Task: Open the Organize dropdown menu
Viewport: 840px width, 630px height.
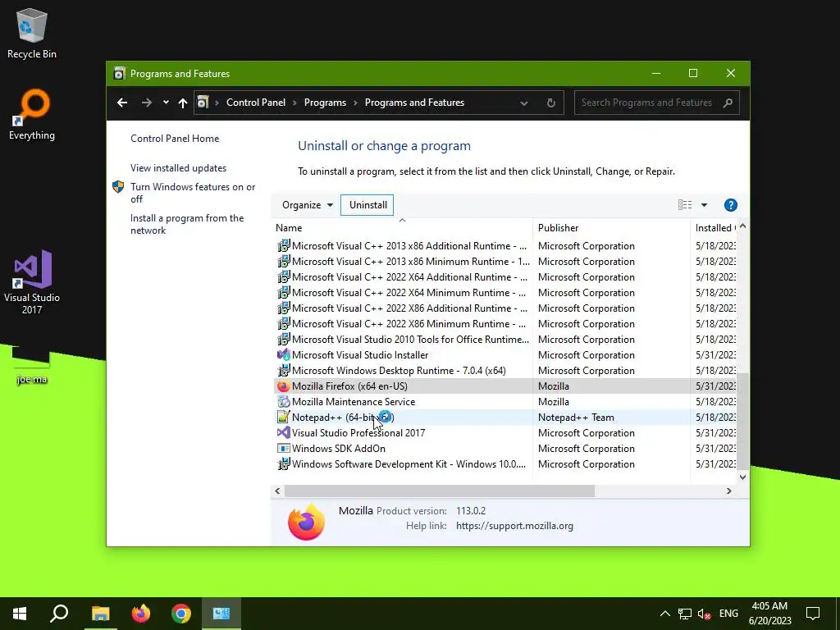Action: [308, 204]
